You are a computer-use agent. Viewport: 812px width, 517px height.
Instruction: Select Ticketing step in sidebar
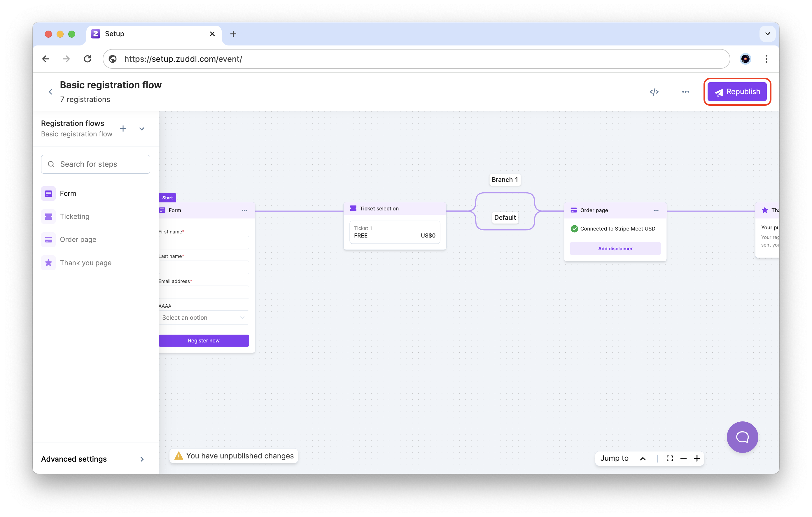coord(75,216)
